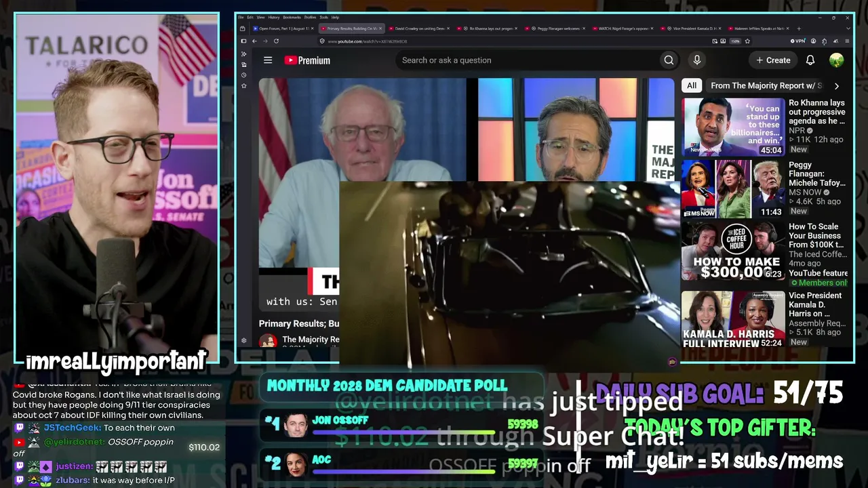Click JSTechGeek username in chat
This screenshot has height=488, width=868.
click(x=71, y=428)
